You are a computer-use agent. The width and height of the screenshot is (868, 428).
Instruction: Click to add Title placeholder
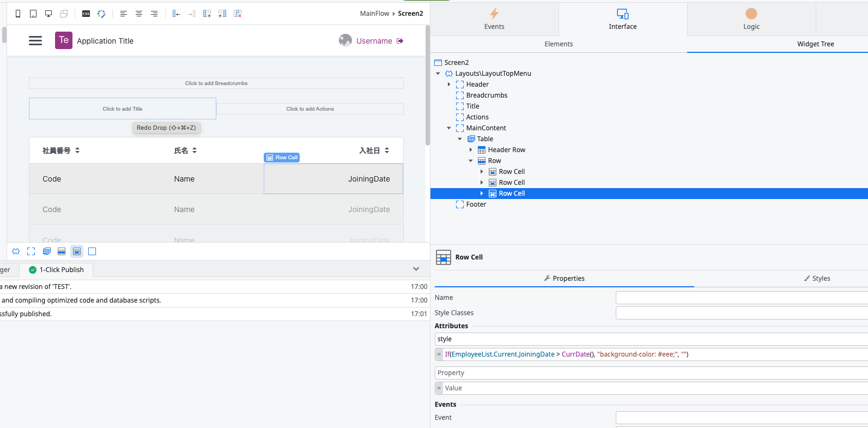point(123,108)
